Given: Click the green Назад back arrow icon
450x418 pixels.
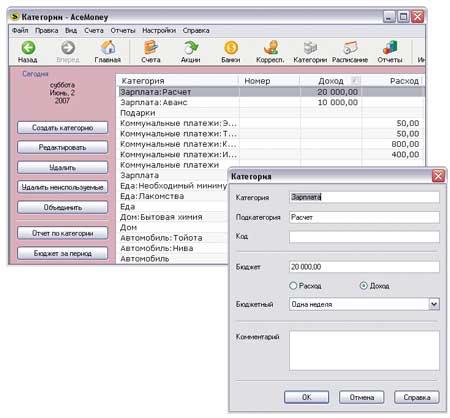Looking at the screenshot, I should (28, 48).
